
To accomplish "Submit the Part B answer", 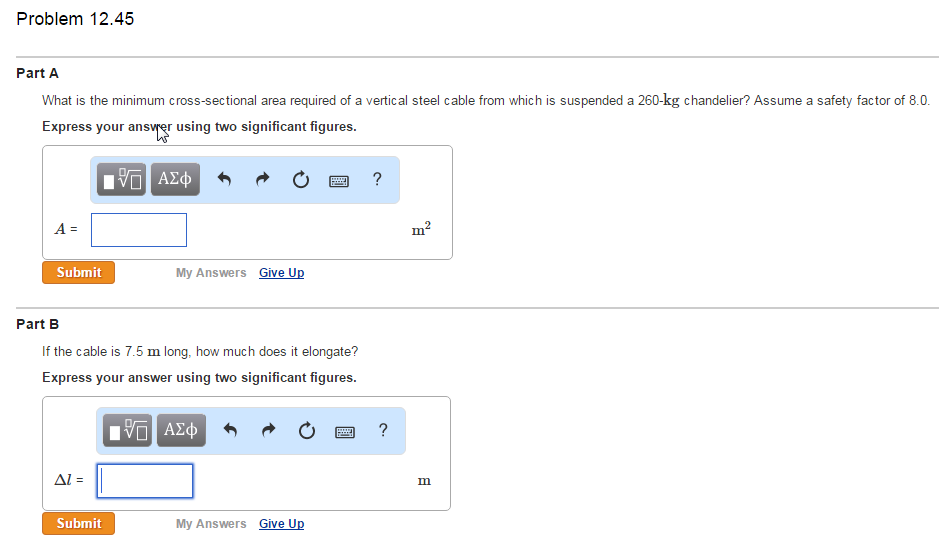I will 78,524.
